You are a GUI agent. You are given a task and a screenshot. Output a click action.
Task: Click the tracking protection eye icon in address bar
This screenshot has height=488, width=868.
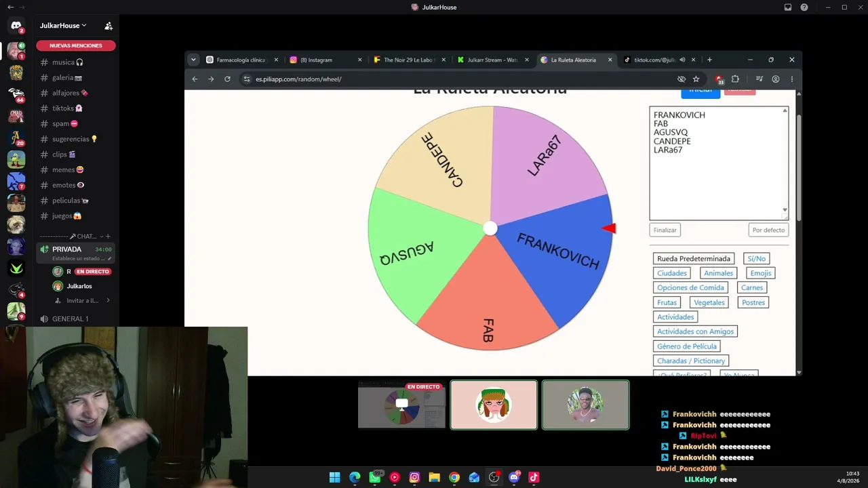coord(682,79)
